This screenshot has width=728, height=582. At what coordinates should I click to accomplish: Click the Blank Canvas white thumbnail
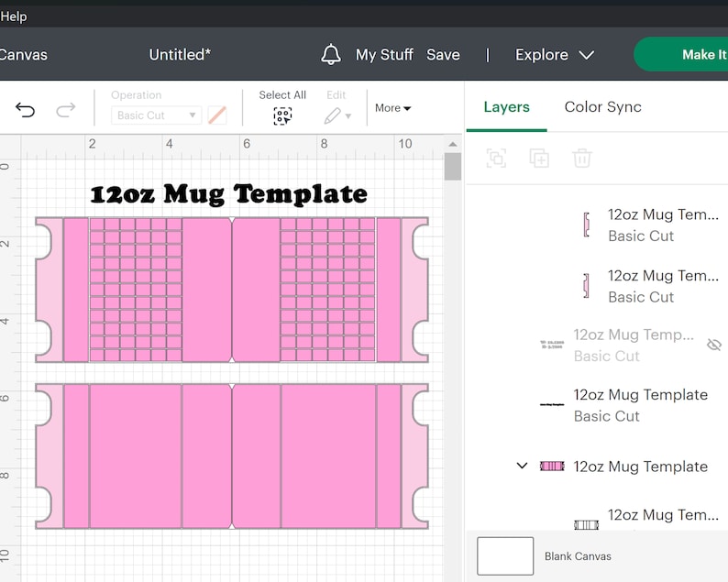[x=505, y=556]
